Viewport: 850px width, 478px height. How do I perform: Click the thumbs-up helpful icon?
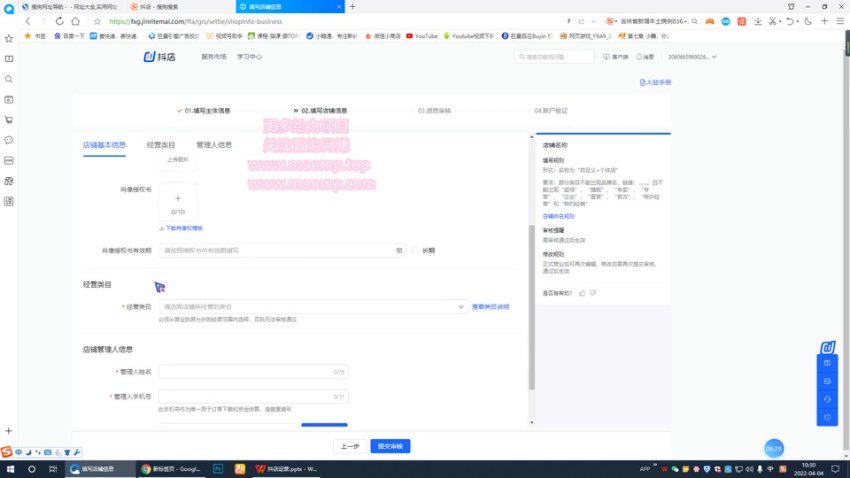(x=582, y=293)
